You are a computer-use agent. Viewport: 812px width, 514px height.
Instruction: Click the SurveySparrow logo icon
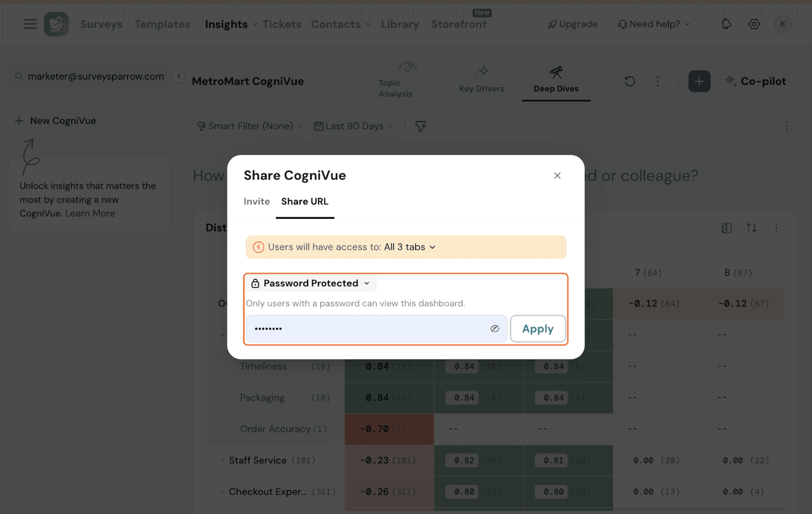[56, 24]
